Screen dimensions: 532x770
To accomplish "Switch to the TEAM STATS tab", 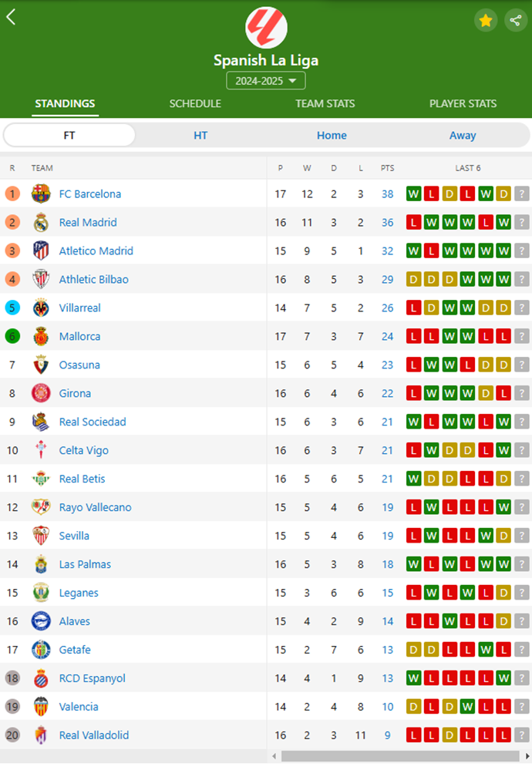I will click(x=325, y=103).
